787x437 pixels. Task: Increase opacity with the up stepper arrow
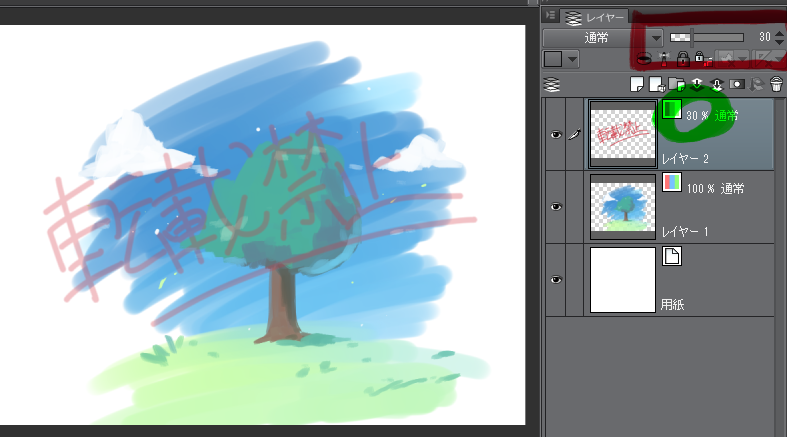point(779,34)
